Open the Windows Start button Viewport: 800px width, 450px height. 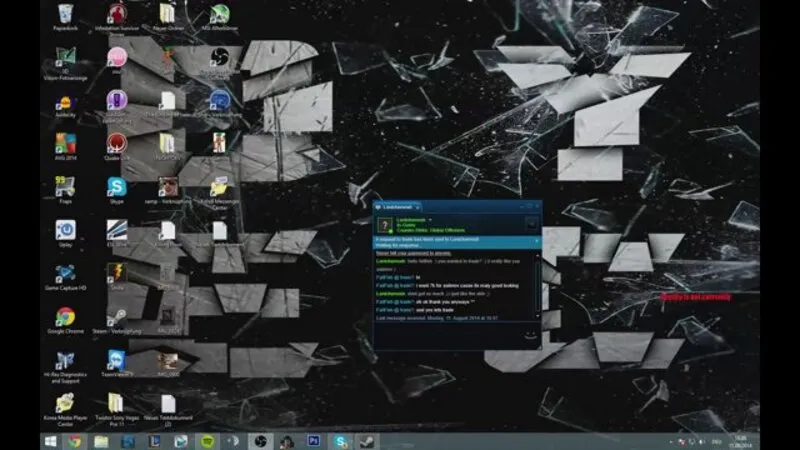pyautogui.click(x=50, y=441)
